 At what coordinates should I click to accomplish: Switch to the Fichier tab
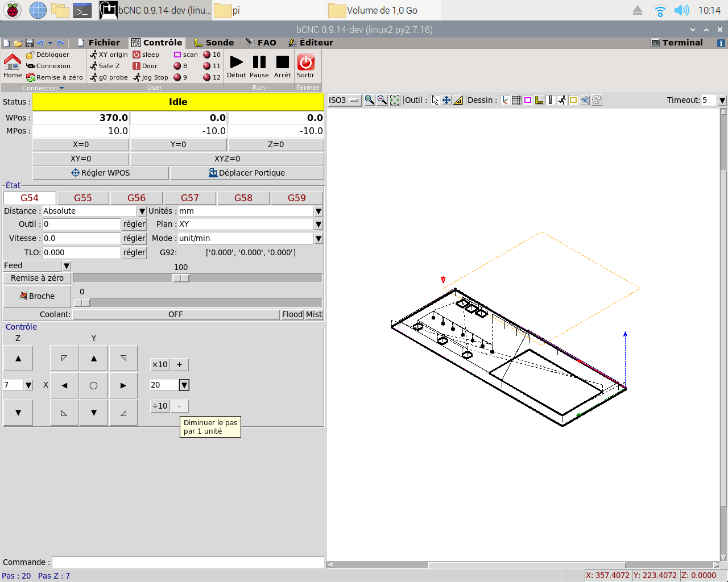(x=98, y=43)
